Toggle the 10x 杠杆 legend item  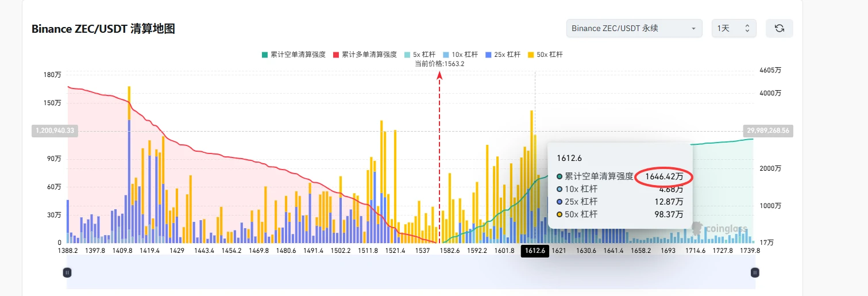click(x=461, y=55)
